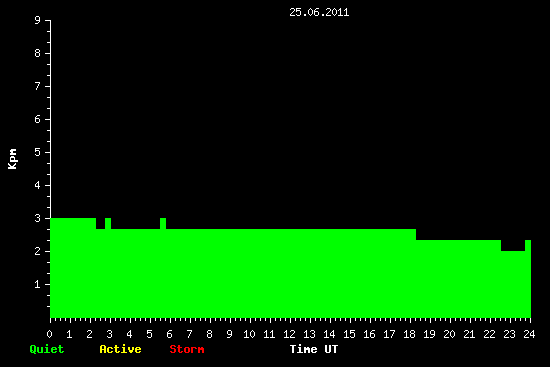The image size is (550, 367).
Task: Click the narrow green spike near hour 3
Action: tap(108, 223)
